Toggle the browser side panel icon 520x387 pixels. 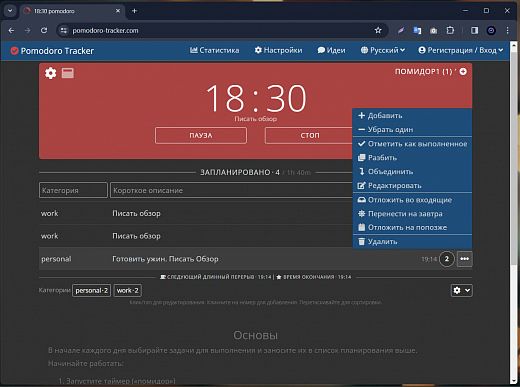(474, 30)
